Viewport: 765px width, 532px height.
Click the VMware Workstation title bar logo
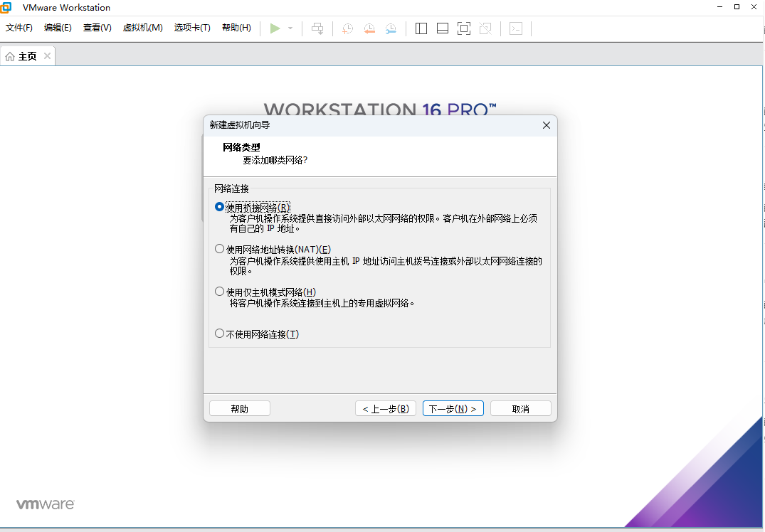pos(6,7)
